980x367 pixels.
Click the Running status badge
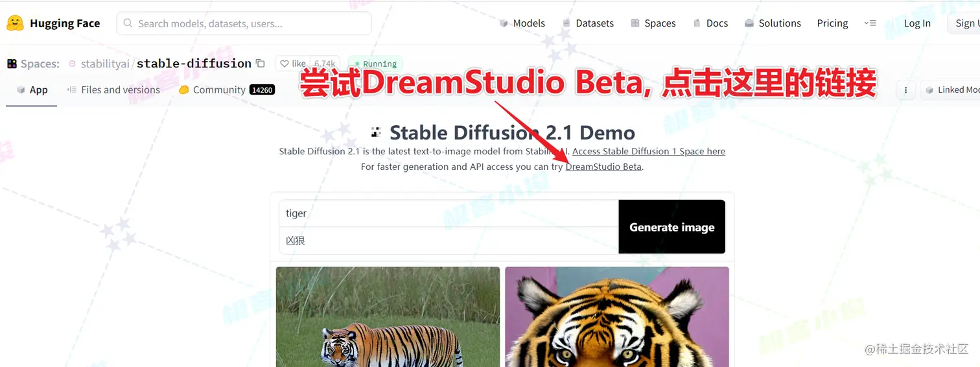click(375, 64)
